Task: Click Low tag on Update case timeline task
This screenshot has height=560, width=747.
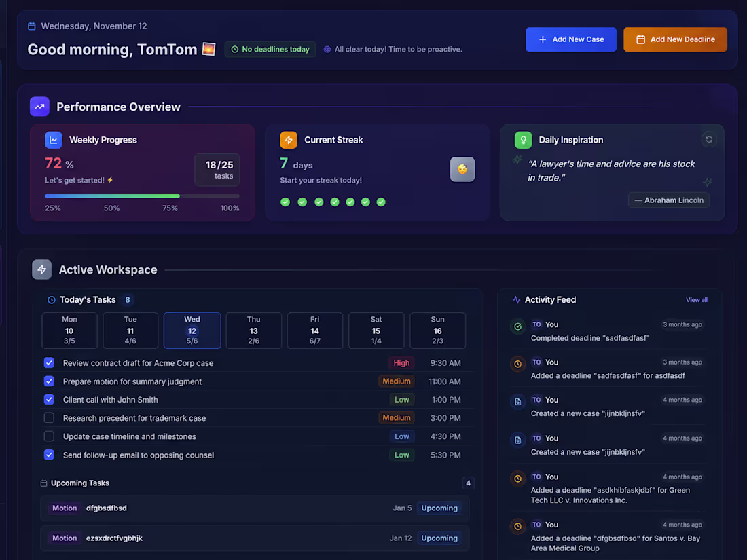Action: [x=401, y=436]
